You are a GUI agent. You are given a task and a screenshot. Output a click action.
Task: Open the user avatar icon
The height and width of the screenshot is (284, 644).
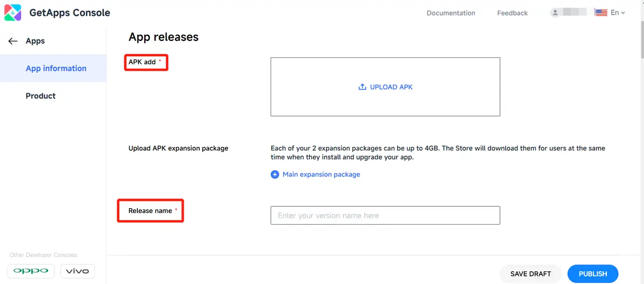point(555,13)
